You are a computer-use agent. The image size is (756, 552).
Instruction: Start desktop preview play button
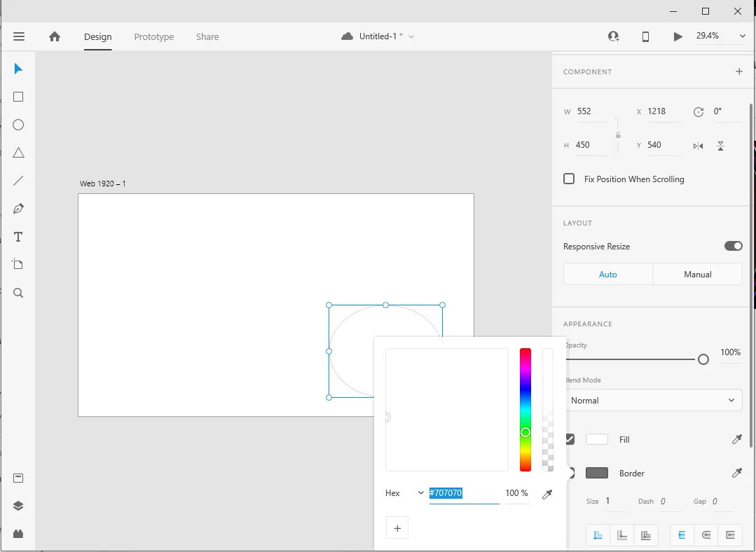pos(678,36)
